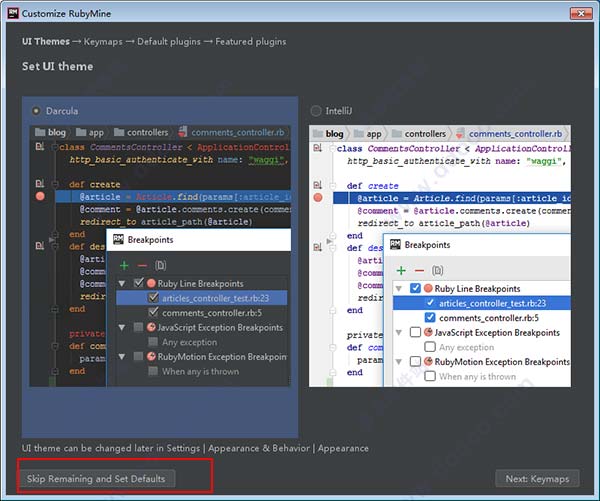
Task: Toggle JavaScript Exception Breakpoints checkbox in IntelliJ preview
Action: (415, 332)
